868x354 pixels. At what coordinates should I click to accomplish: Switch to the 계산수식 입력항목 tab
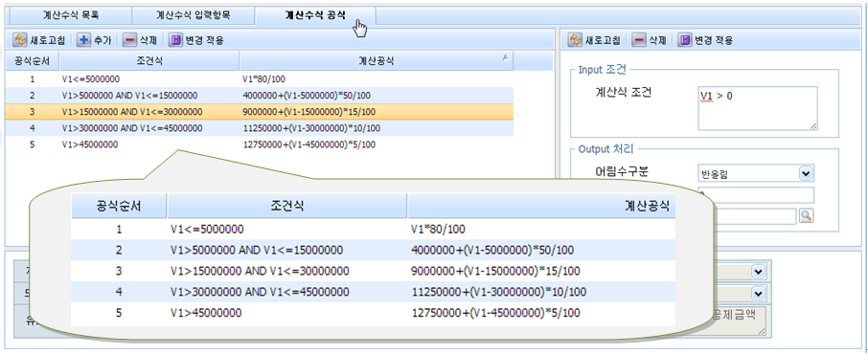194,15
